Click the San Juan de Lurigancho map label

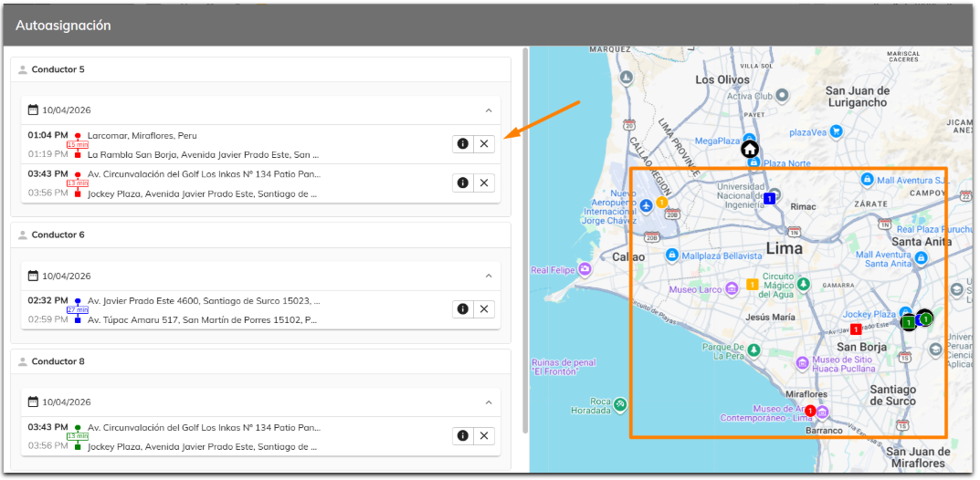857,97
